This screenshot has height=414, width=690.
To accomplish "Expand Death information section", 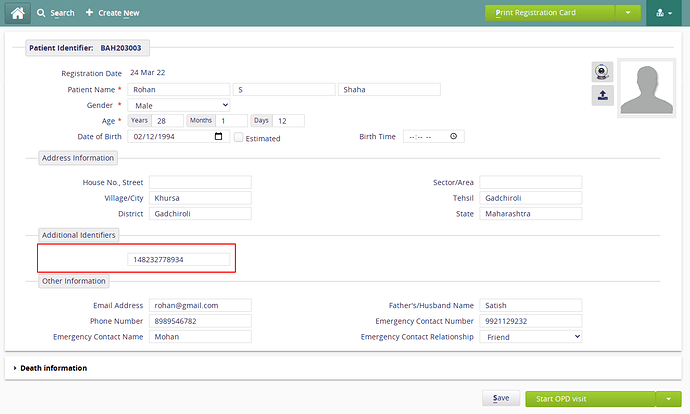I will pos(50,368).
